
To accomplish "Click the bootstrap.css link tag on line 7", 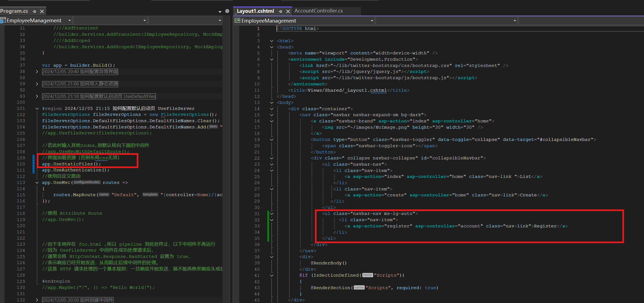I will coord(404,66).
